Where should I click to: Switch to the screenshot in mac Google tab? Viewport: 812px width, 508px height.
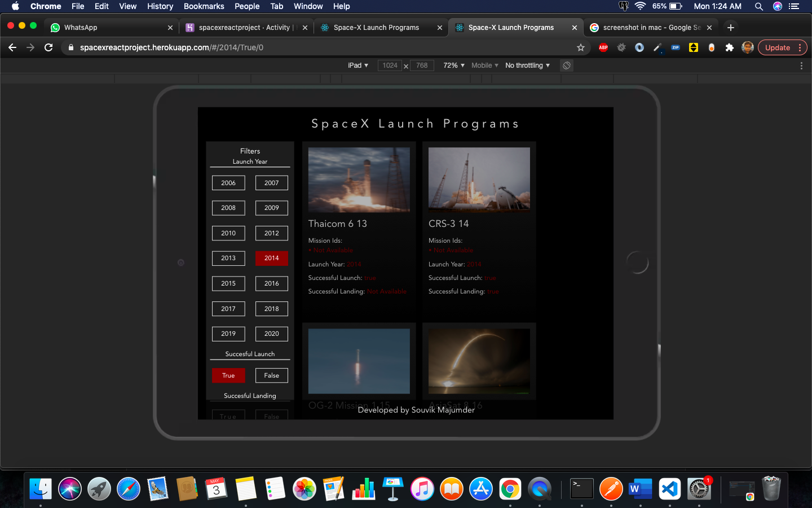pos(651,27)
